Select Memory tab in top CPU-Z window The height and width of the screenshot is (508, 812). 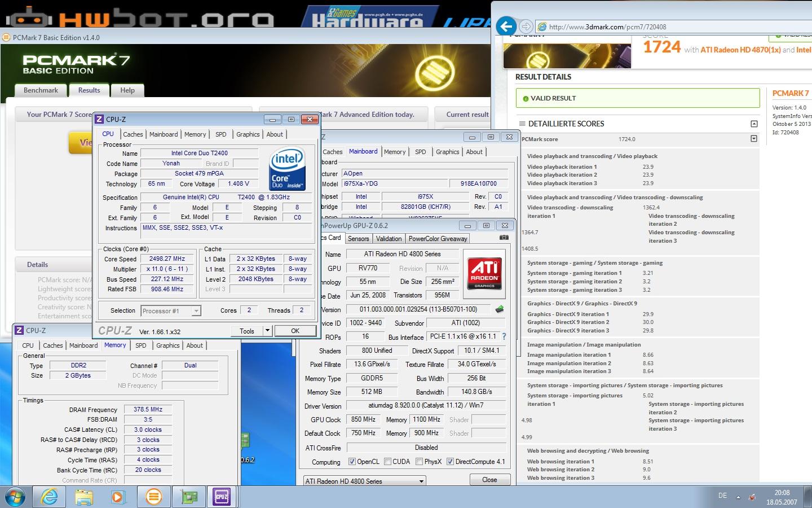(x=195, y=134)
